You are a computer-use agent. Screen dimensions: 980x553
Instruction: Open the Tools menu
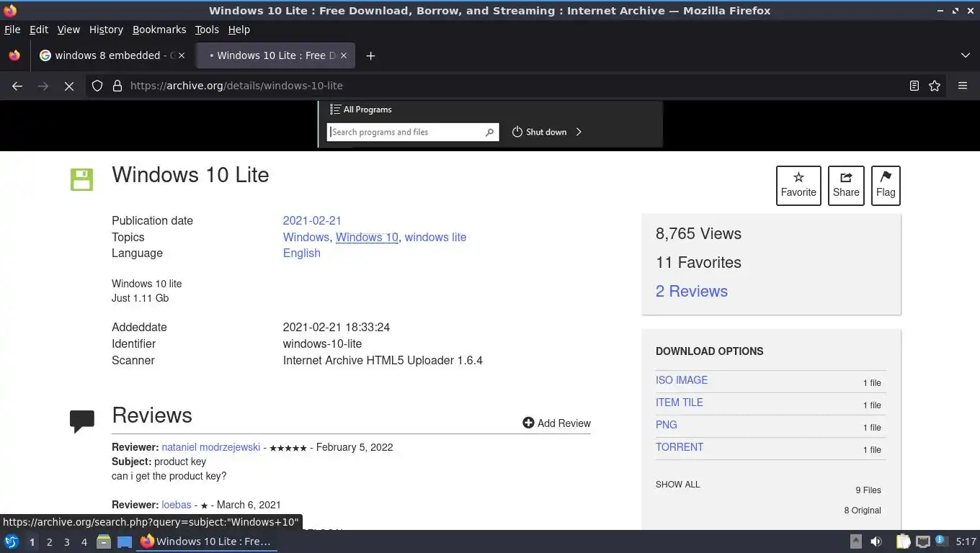coord(207,30)
